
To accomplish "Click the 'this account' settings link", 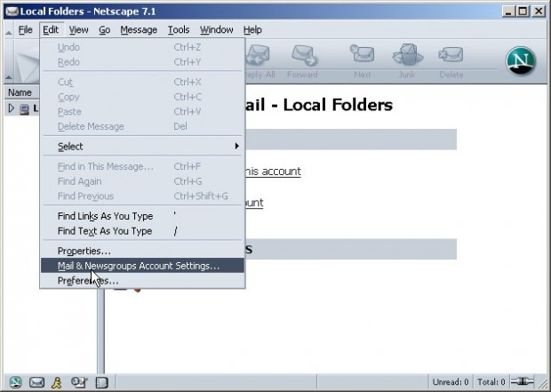I will pos(273,172).
